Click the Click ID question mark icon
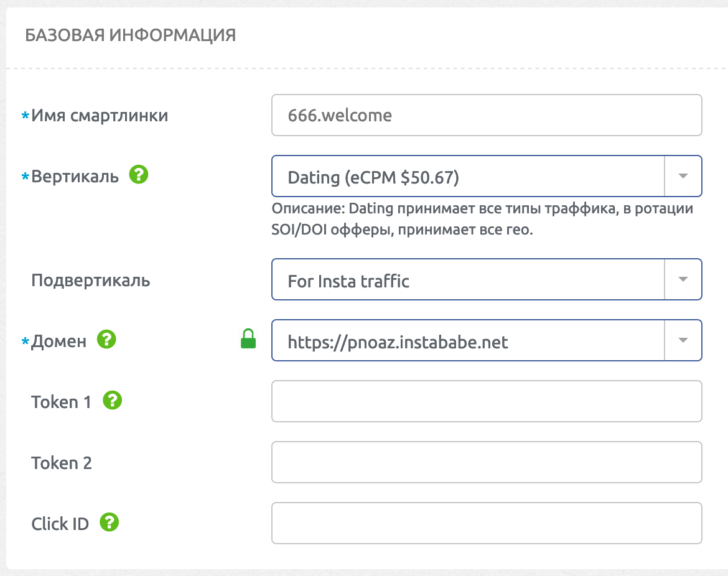 [x=110, y=523]
